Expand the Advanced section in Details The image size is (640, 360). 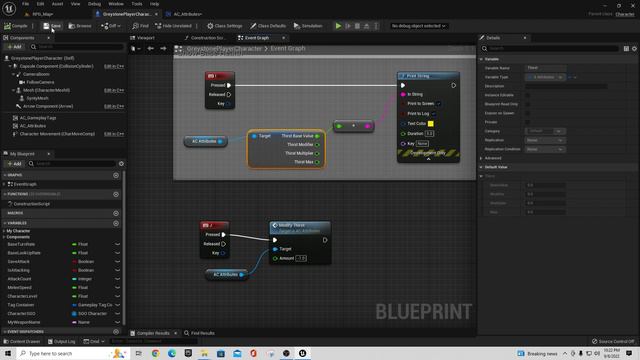(x=481, y=158)
